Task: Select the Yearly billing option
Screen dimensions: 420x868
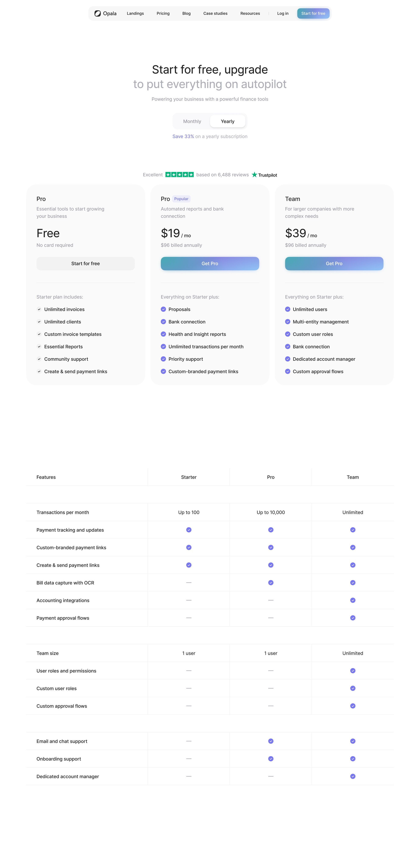Action: (228, 121)
